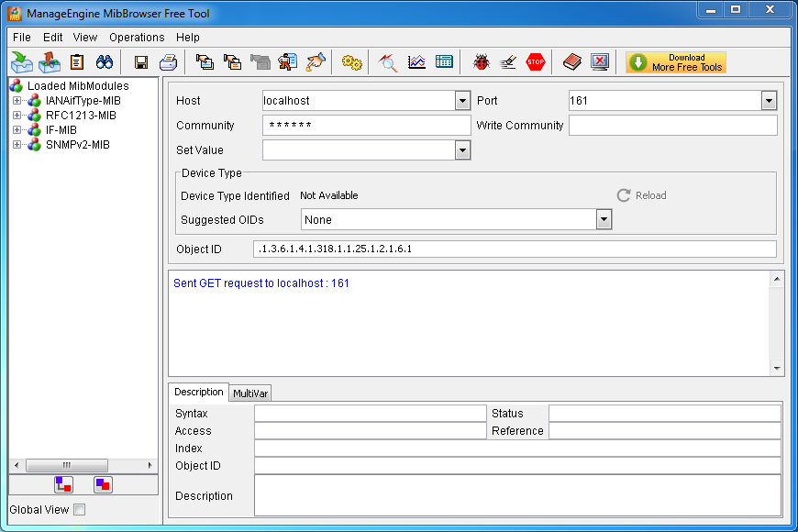The width and height of the screenshot is (798, 532).
Task: Click the SNMP Get operation icon
Action: pos(205,62)
